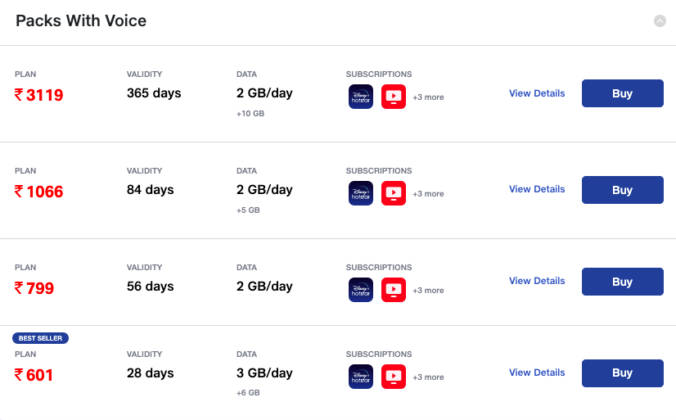This screenshot has height=420, width=676.
Task: Expand '+3 more' subscriptions for ₹3119 plan
Action: coord(428,97)
